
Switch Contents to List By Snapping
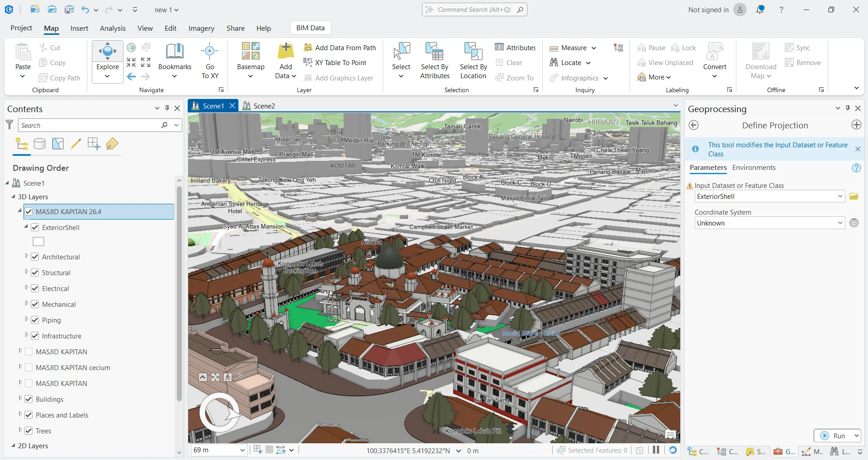(94, 144)
